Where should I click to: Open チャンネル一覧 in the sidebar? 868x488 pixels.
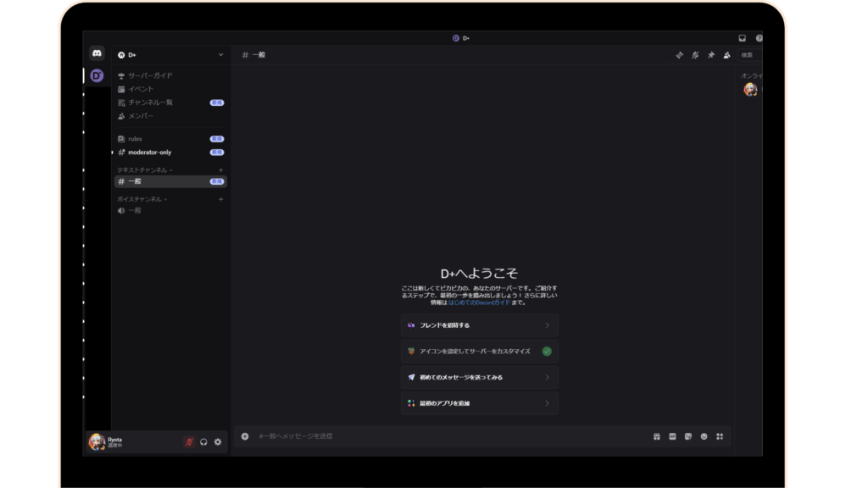(170, 103)
